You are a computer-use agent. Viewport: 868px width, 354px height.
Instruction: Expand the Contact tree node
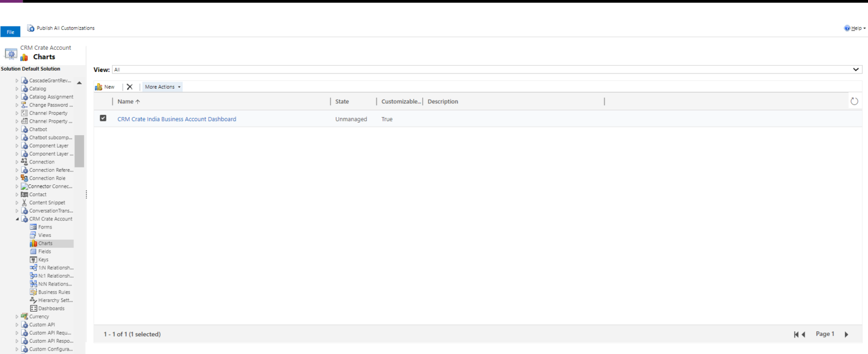17,194
